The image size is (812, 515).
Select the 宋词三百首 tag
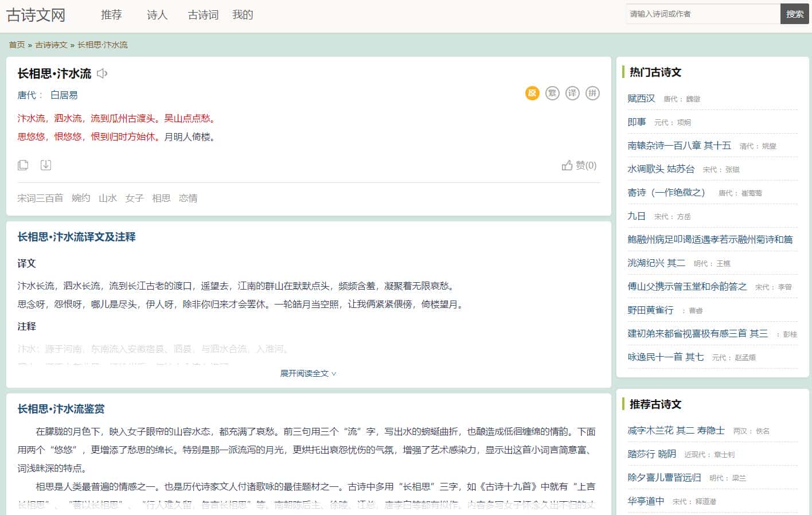pyautogui.click(x=40, y=198)
